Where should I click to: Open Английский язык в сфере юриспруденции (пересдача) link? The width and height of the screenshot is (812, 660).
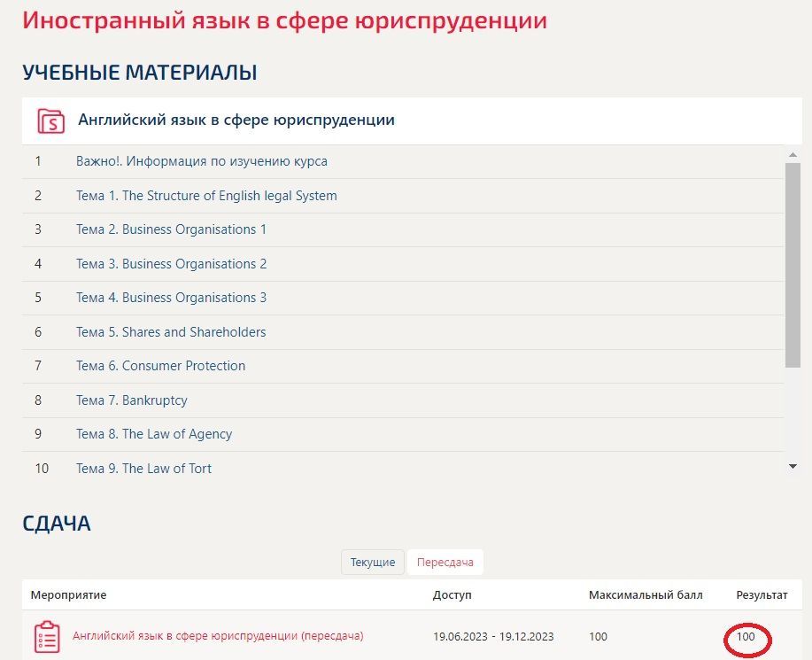coord(218,636)
